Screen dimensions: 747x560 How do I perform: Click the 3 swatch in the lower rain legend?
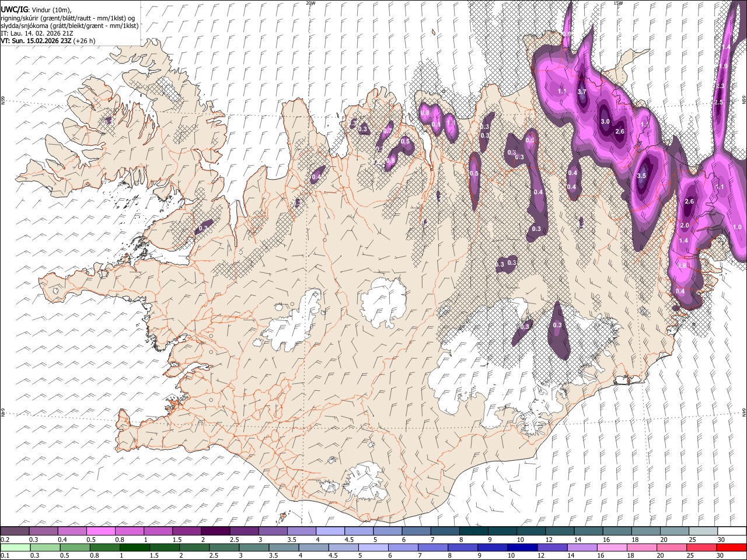(x=254, y=547)
